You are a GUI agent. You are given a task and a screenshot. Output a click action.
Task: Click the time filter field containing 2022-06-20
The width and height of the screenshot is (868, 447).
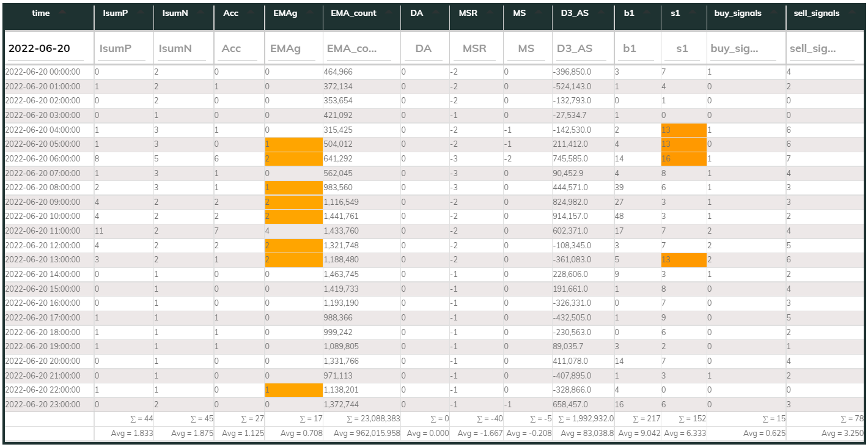[48, 48]
